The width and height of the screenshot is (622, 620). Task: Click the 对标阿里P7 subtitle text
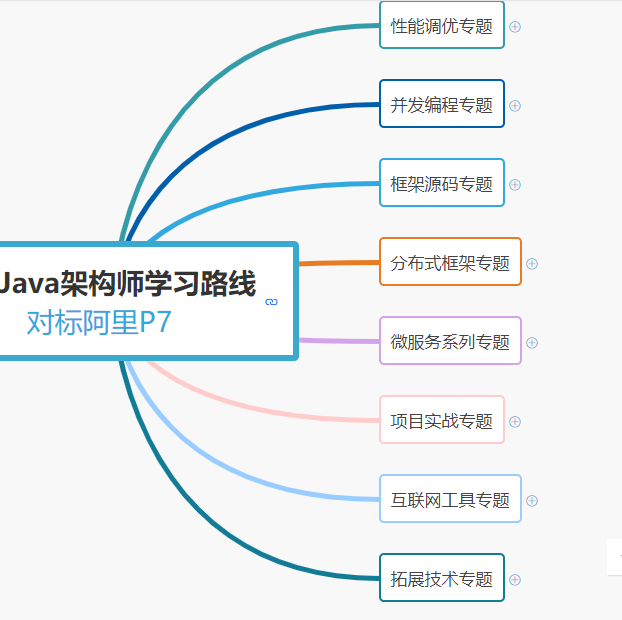point(99,322)
